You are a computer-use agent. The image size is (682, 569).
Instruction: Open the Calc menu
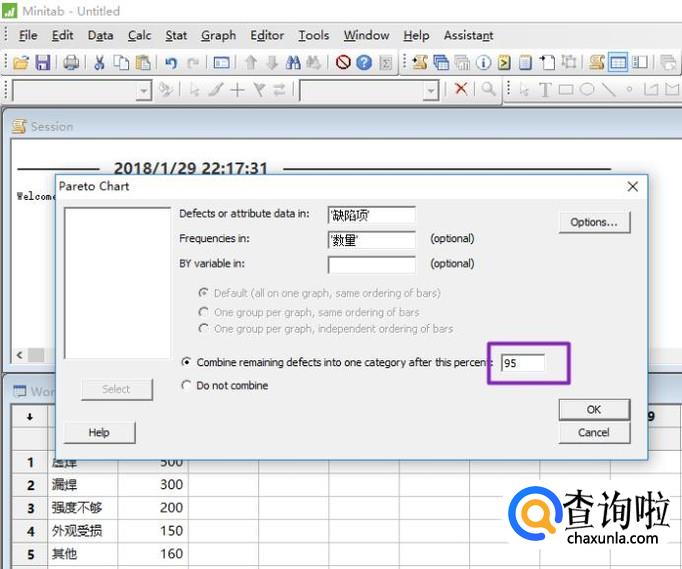139,35
